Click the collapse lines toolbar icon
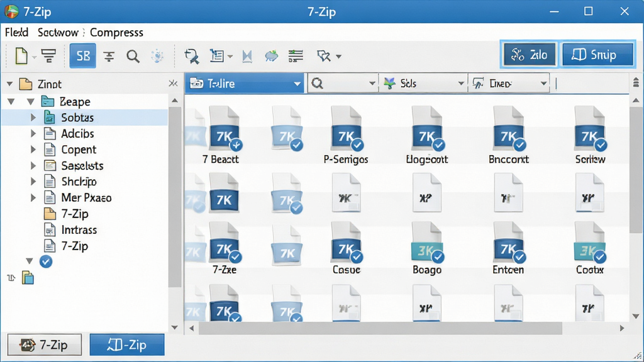644x362 pixels. click(108, 56)
